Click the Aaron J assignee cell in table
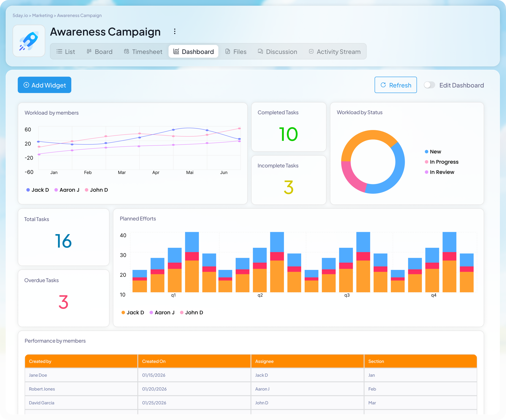Image resolution: width=506 pixels, height=420 pixels. (308, 389)
